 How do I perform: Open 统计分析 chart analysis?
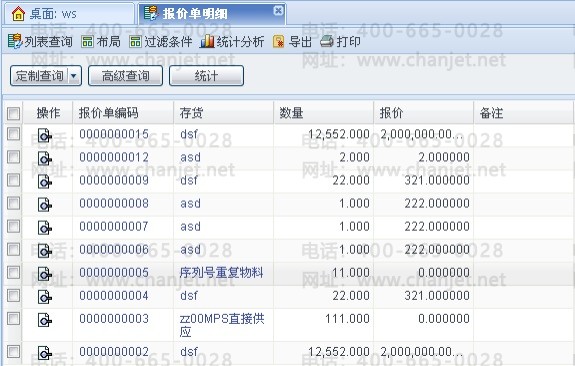point(232,41)
